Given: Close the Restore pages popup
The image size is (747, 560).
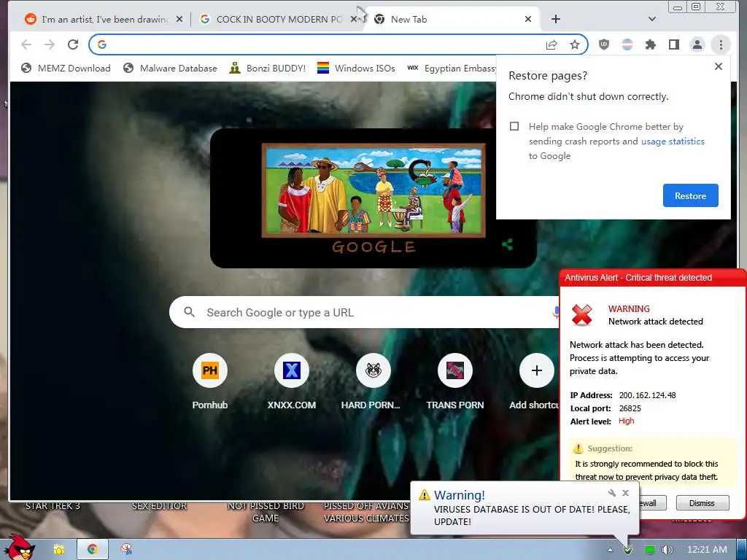Looking at the screenshot, I should click(719, 66).
